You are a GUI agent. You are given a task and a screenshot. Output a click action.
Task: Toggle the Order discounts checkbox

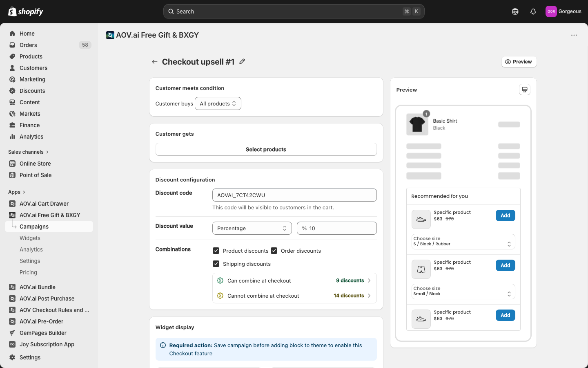pos(274,251)
